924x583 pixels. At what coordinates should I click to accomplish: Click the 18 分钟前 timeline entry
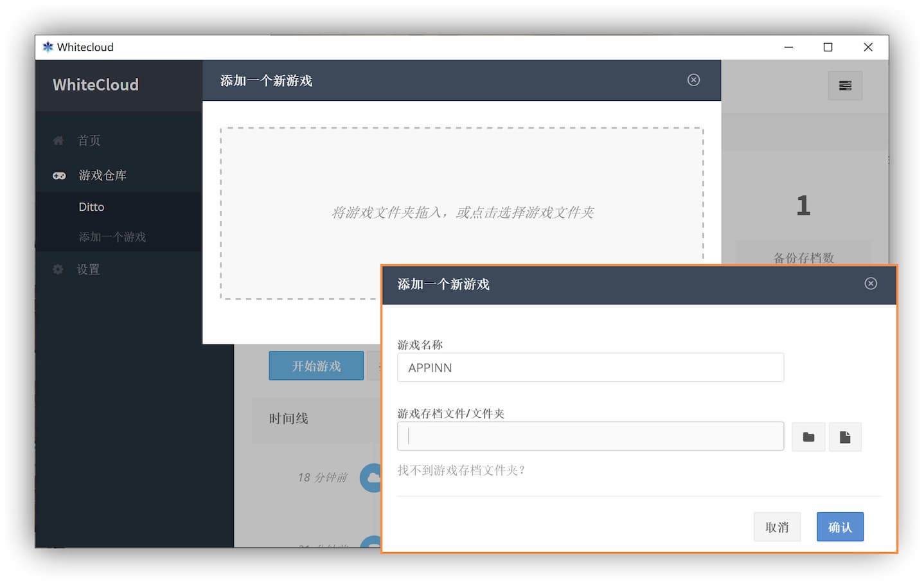323,478
